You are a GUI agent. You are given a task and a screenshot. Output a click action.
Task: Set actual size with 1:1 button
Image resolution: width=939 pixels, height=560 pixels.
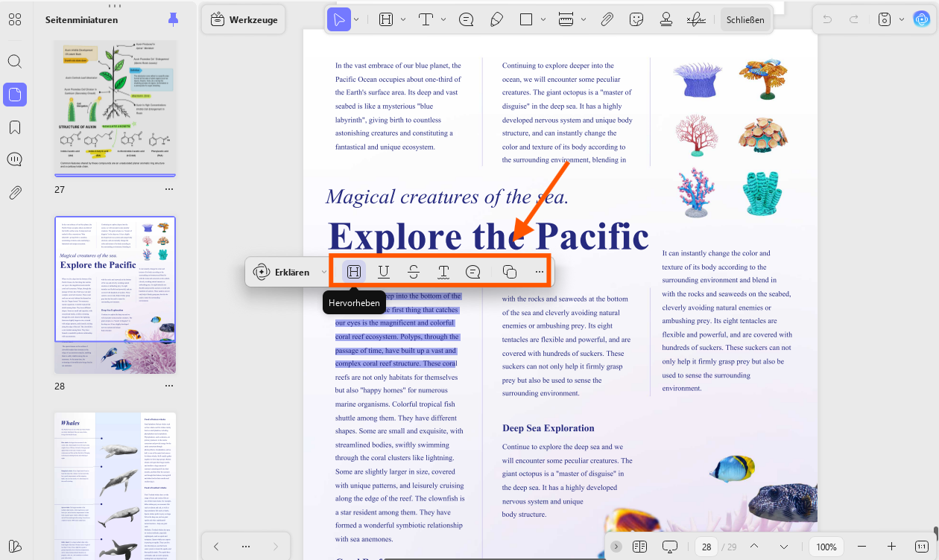click(x=921, y=547)
